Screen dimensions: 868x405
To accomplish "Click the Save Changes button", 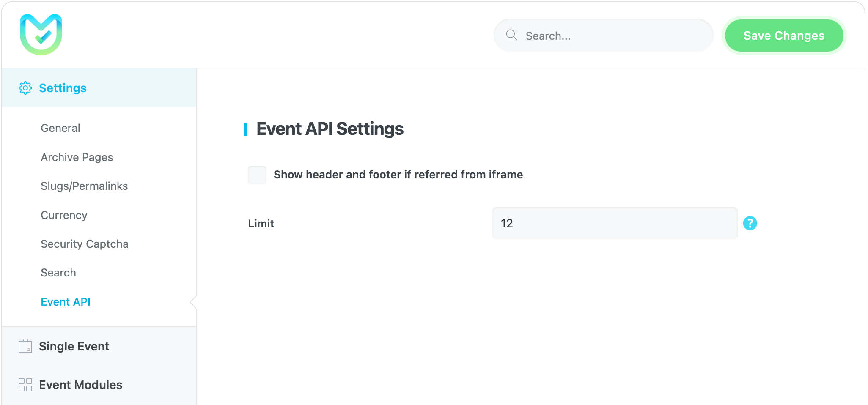I will [783, 36].
